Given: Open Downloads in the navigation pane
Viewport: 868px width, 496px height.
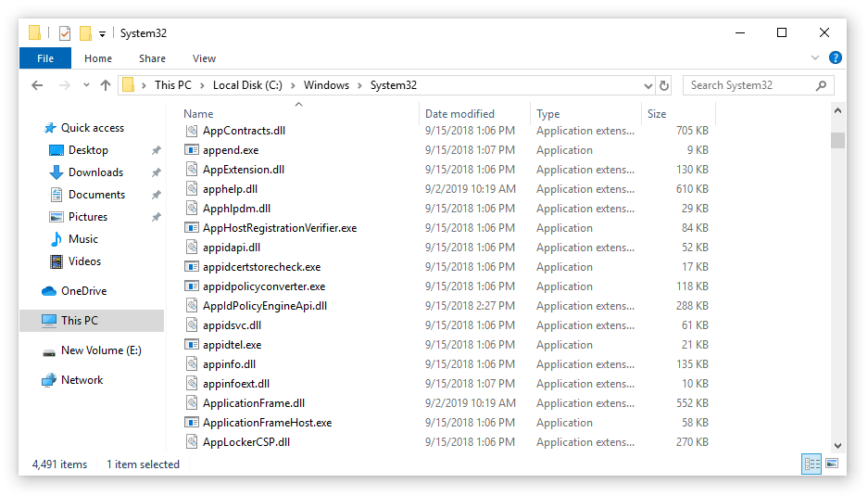Looking at the screenshot, I should click(95, 172).
